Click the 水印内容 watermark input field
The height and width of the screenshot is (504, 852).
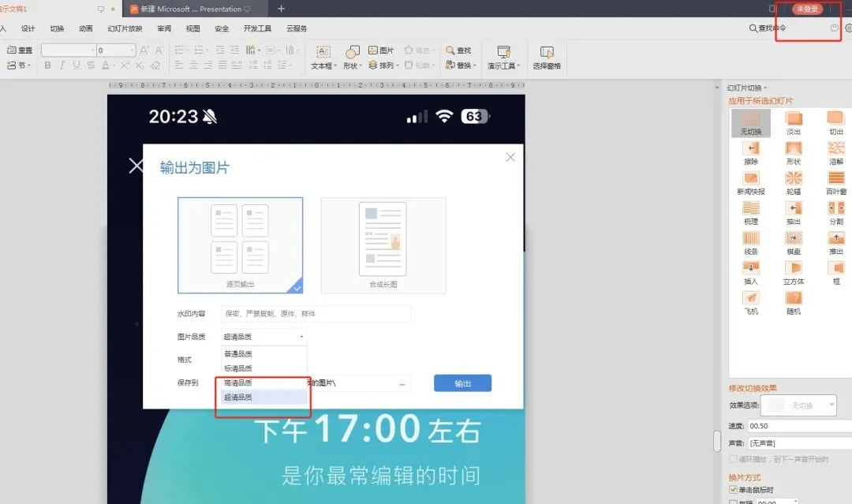point(316,314)
